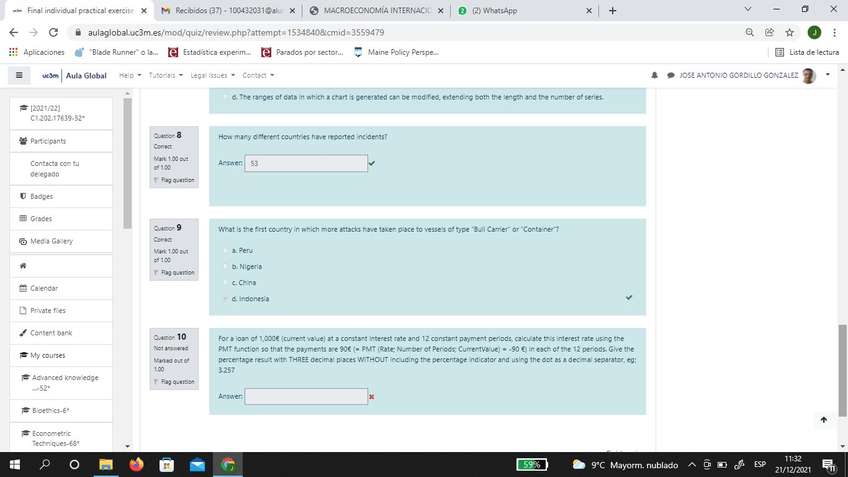The height and width of the screenshot is (477, 848).
Task: Open Grades in the sidebar
Action: tap(61, 218)
